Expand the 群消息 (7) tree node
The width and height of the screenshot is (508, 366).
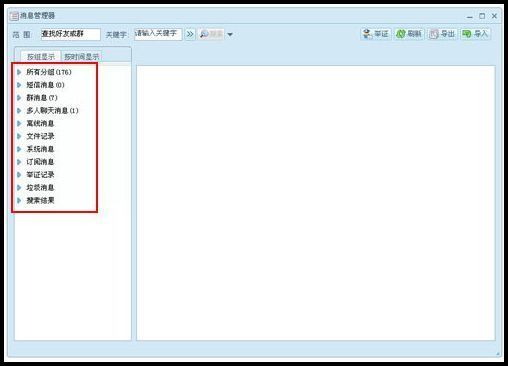pyautogui.click(x=19, y=98)
